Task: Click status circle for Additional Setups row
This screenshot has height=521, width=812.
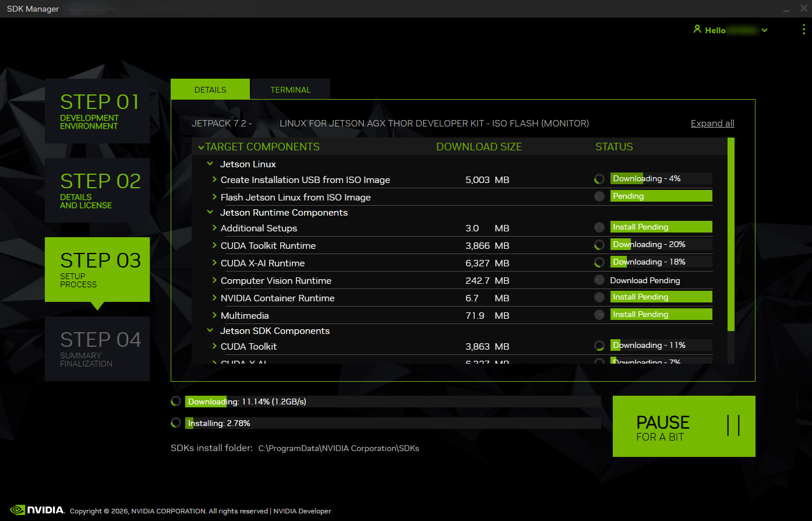Action: [x=599, y=227]
